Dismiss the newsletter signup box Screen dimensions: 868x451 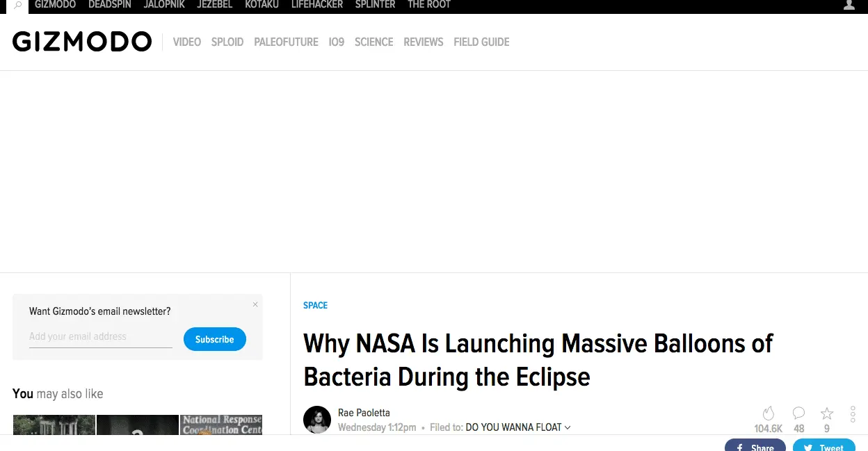coord(255,304)
